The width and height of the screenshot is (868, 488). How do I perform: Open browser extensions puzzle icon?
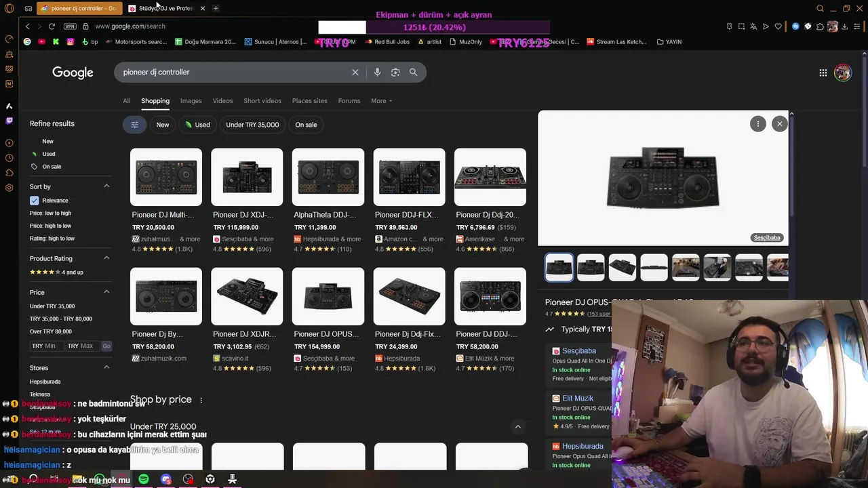tap(820, 26)
